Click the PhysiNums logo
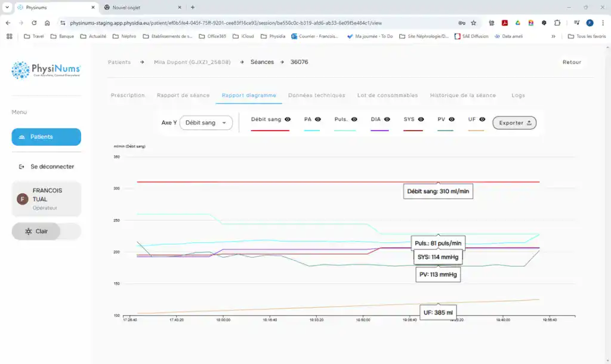 (46, 70)
